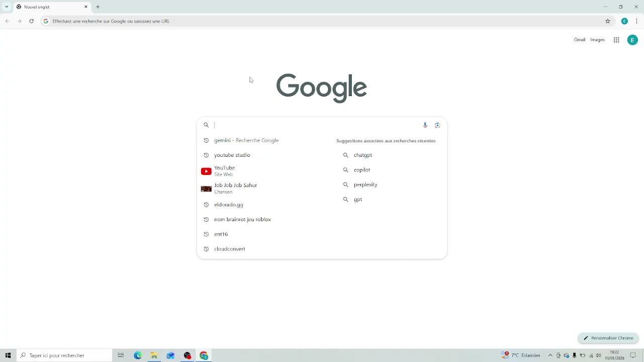Click the Windows taskbar search box
Image resolution: width=644 pixels, height=362 pixels.
click(x=64, y=355)
